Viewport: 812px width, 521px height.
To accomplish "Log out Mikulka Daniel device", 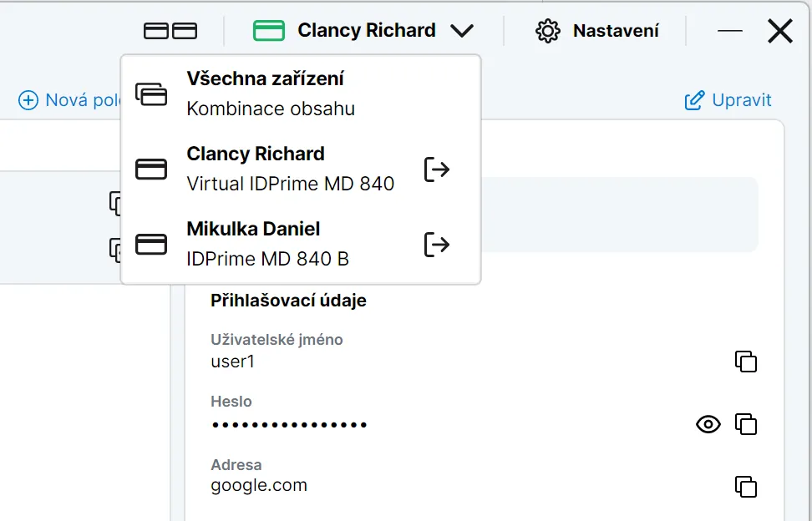I will 437,245.
